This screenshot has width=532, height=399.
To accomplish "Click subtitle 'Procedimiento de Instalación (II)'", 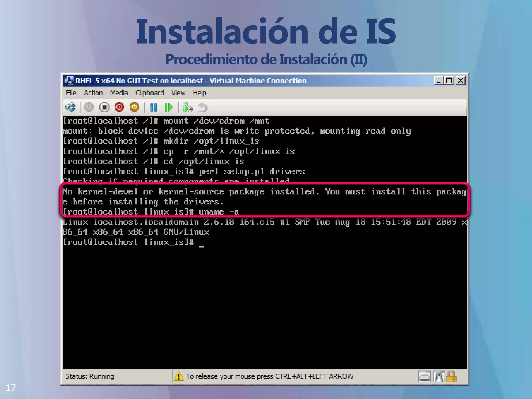I will (266, 59).
